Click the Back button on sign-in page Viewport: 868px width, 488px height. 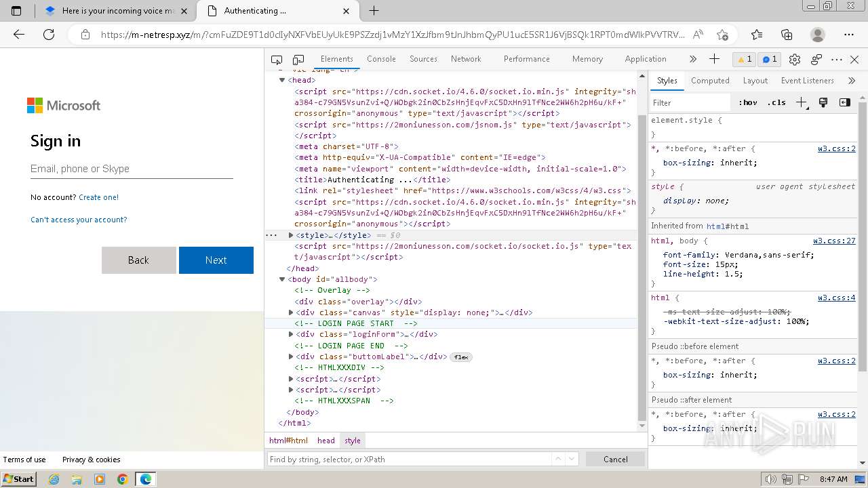point(138,260)
